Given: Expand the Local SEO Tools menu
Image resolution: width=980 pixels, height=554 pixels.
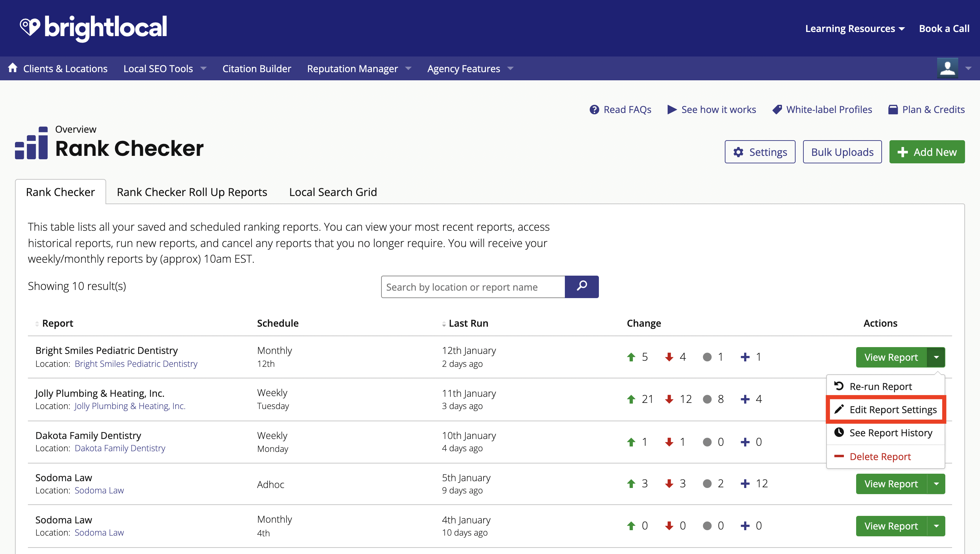Looking at the screenshot, I should (x=165, y=68).
